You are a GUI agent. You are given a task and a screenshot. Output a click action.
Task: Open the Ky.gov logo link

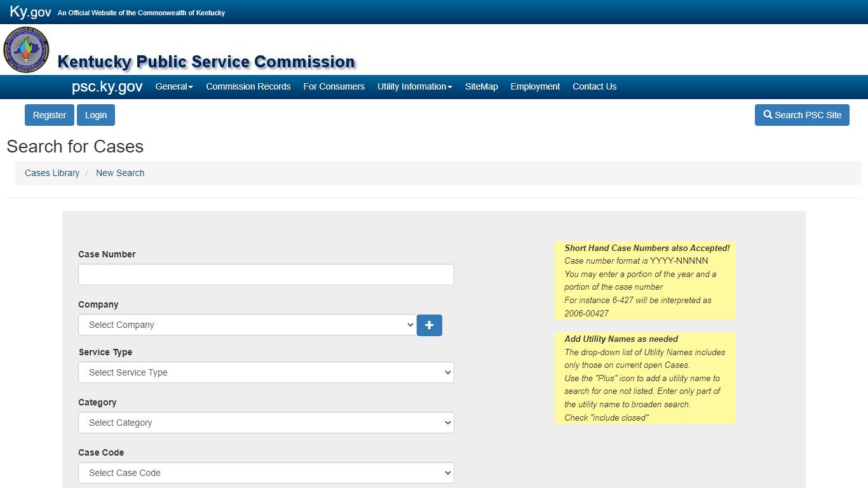pos(31,12)
